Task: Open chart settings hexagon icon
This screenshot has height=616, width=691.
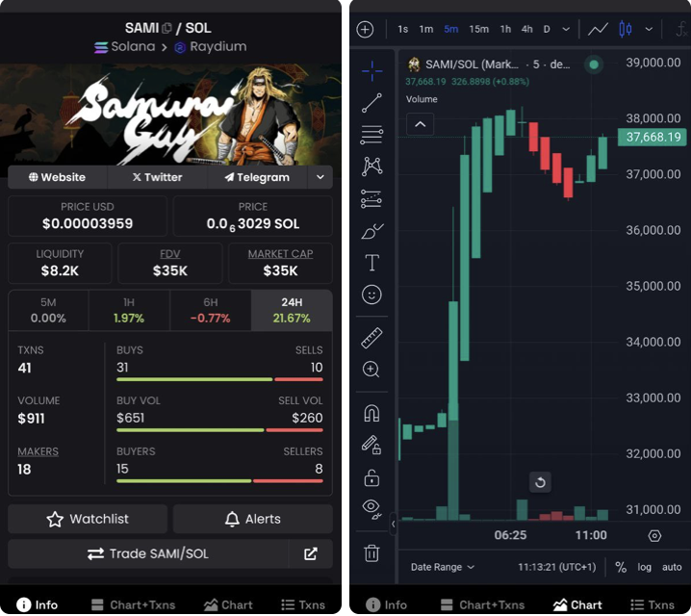Action: pos(654,536)
